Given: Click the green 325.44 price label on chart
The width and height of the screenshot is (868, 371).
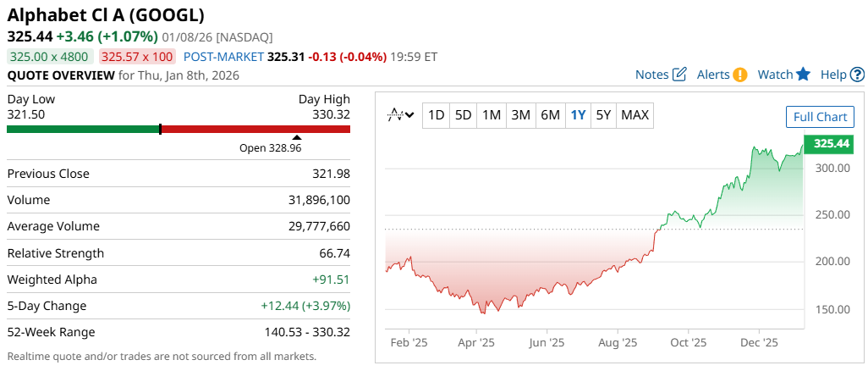Looking at the screenshot, I should tap(831, 144).
